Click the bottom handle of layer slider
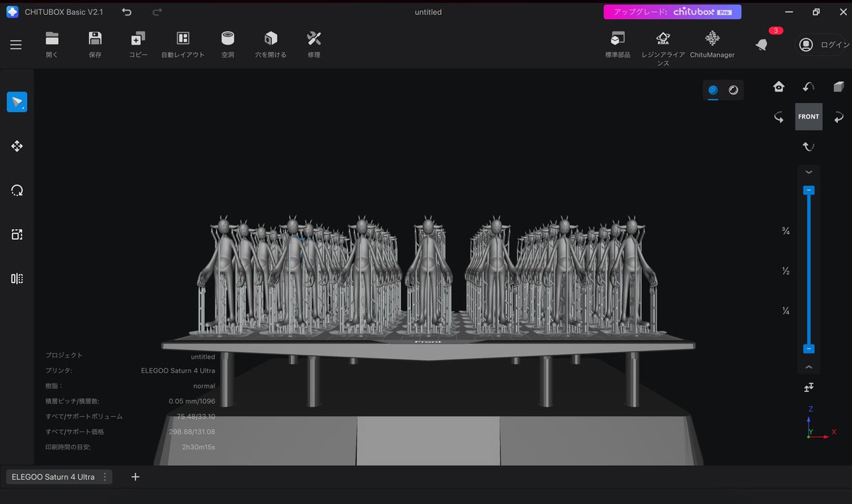The image size is (852, 504). 809,349
